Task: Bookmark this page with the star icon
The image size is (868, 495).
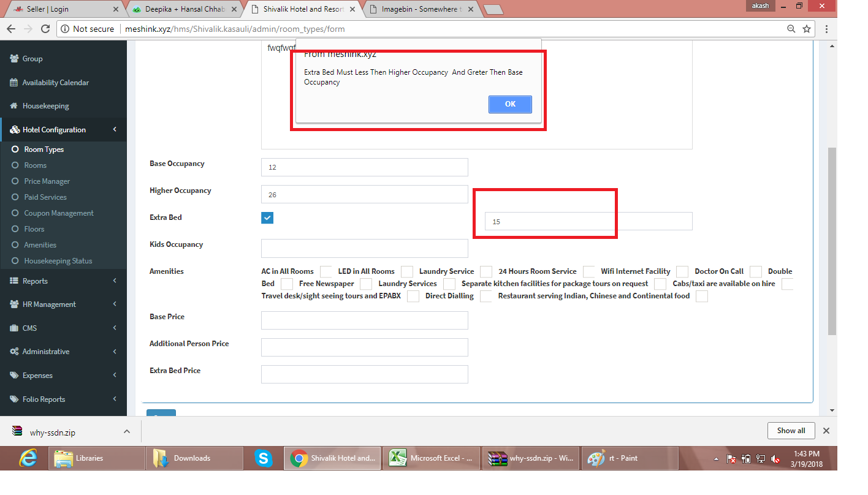Action: (x=807, y=29)
